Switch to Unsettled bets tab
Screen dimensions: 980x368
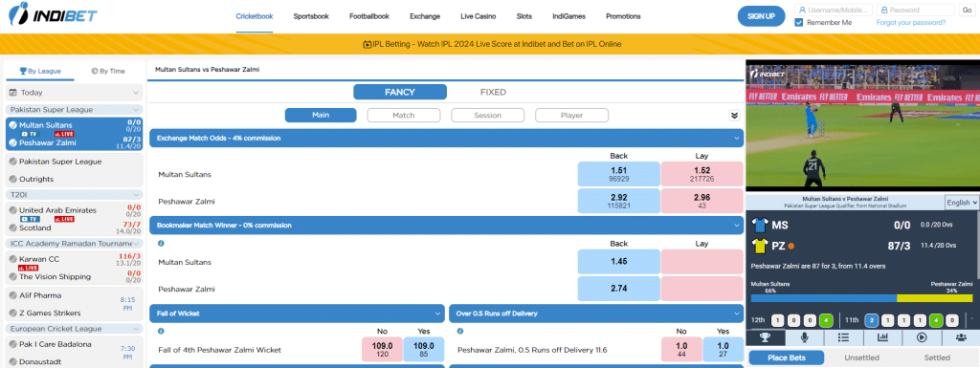tap(862, 358)
